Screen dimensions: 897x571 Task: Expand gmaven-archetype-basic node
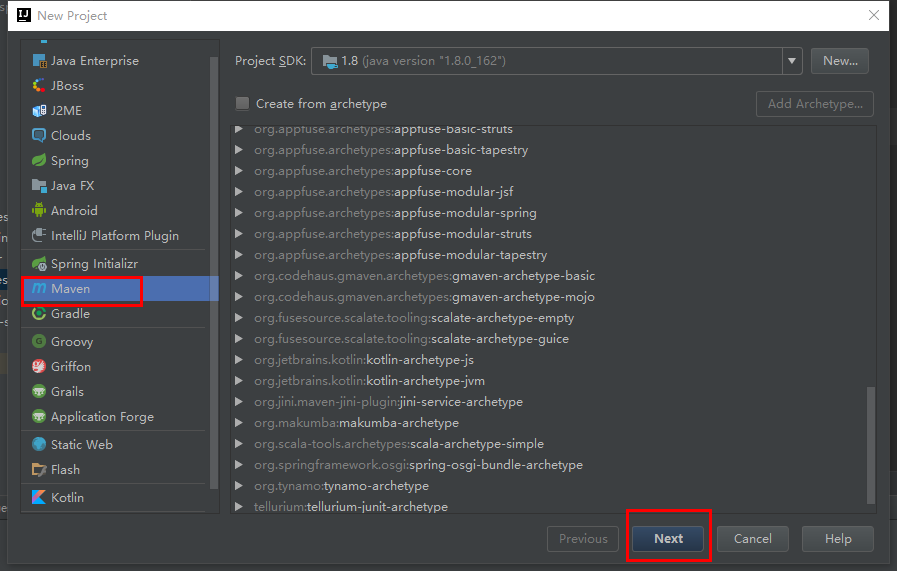coord(239,276)
